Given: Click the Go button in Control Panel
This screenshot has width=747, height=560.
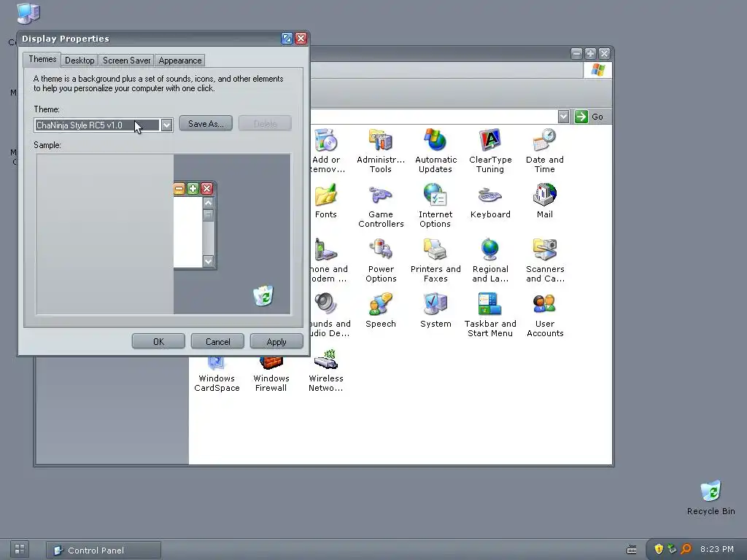Looking at the screenshot, I should coord(589,117).
